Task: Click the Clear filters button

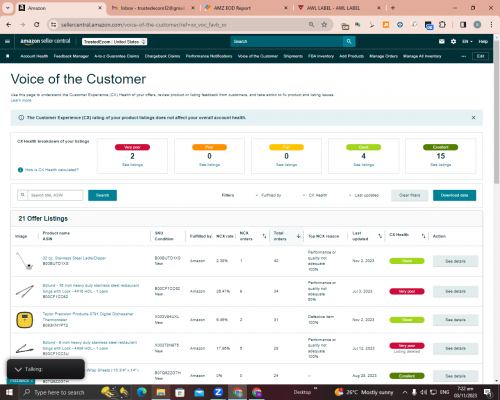Action: pyautogui.click(x=410, y=195)
